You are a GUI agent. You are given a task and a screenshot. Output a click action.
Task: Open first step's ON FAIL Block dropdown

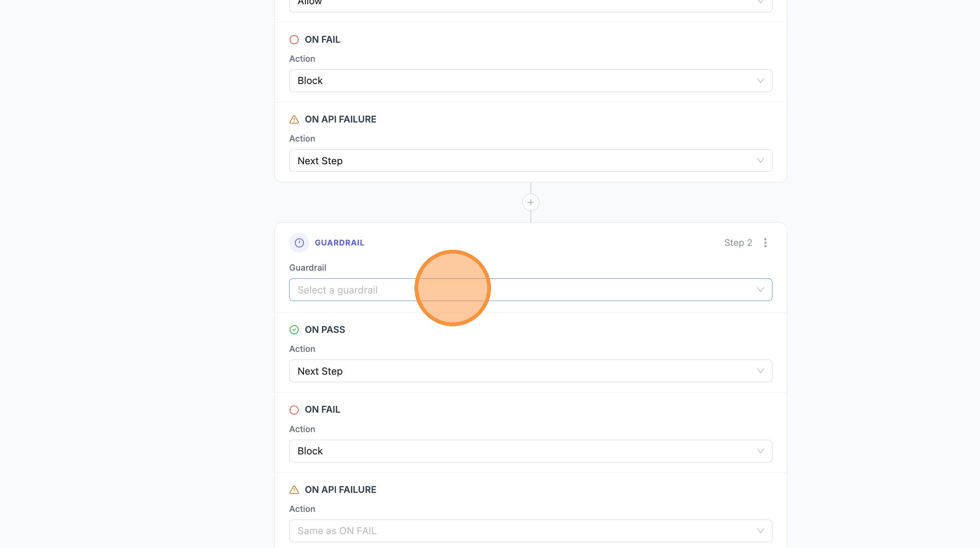[530, 81]
